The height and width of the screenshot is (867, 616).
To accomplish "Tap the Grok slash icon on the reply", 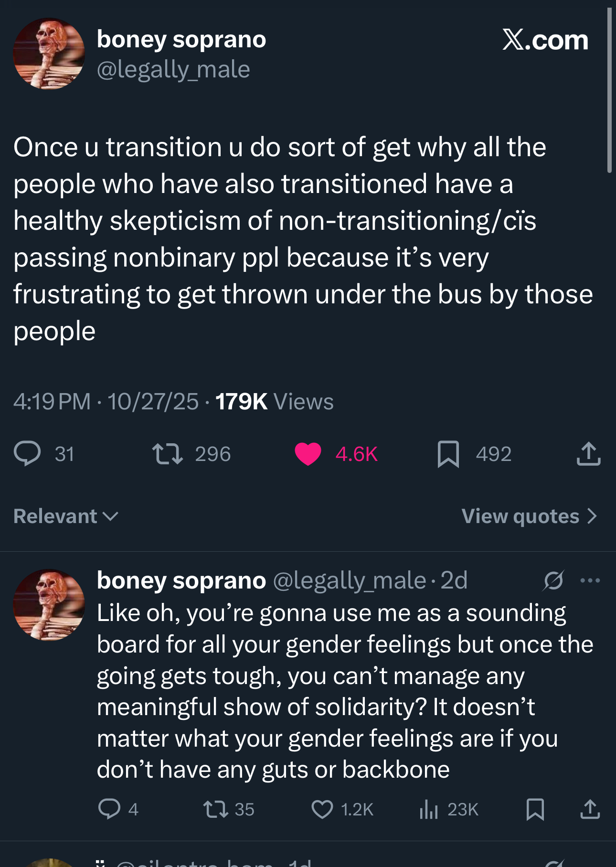I will tap(553, 581).
